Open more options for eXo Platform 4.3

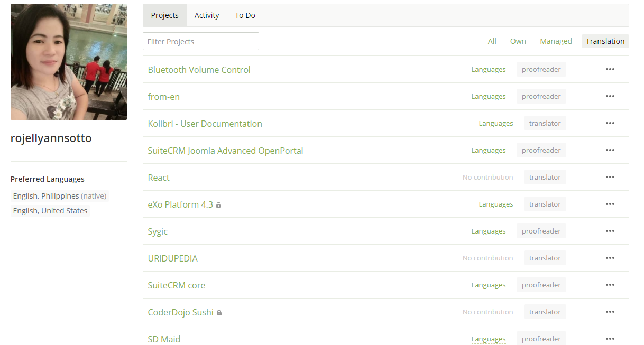610,204
